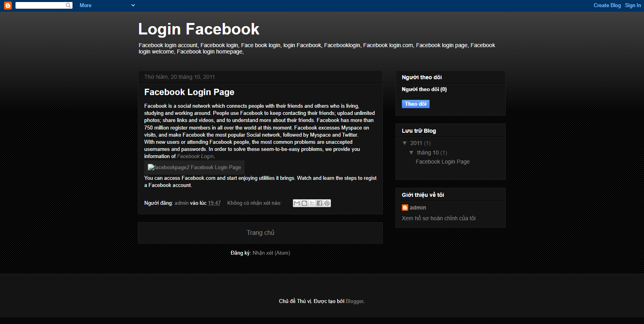Share post via email icon
The height and width of the screenshot is (324, 644).
click(x=297, y=203)
